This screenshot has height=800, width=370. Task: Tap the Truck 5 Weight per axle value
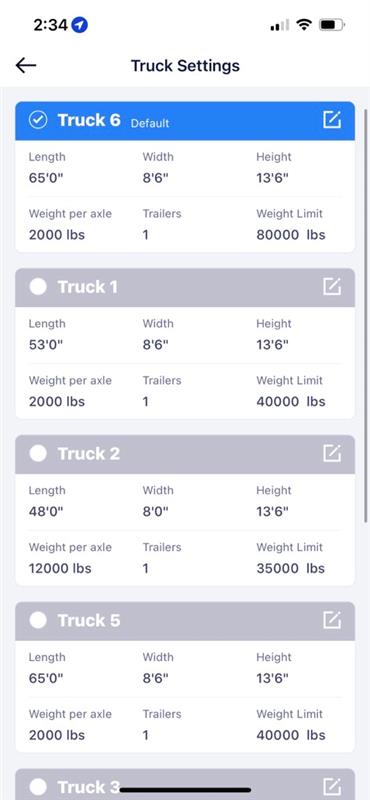(x=57, y=735)
